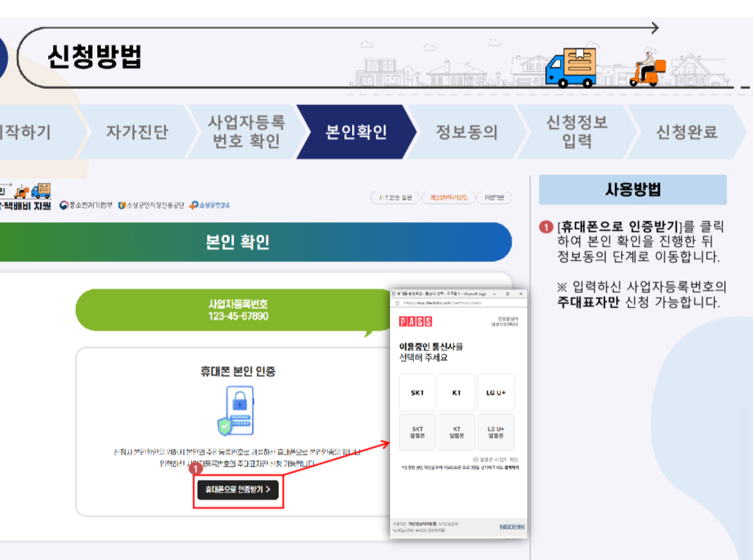This screenshot has height=560, width=753.
Task: Click the 중소벤처기업부 logo
Action: tap(86, 205)
